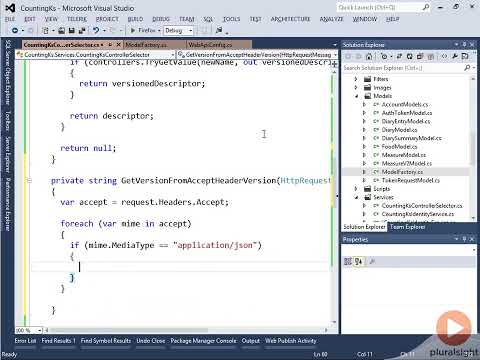
Task: Click the Categorized icon in Properties panel
Action: click(x=348, y=262)
